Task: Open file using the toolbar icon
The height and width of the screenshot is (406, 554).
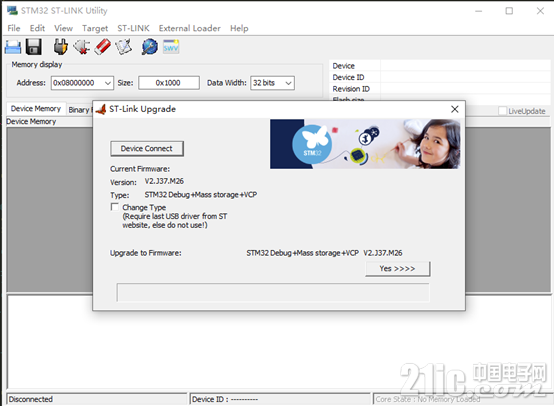Action: pyautogui.click(x=13, y=47)
